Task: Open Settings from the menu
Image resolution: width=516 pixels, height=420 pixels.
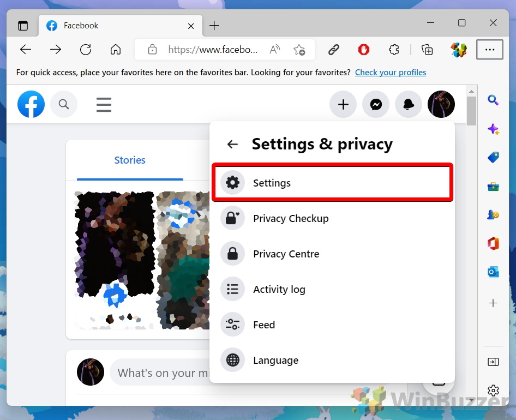Action: click(x=332, y=183)
